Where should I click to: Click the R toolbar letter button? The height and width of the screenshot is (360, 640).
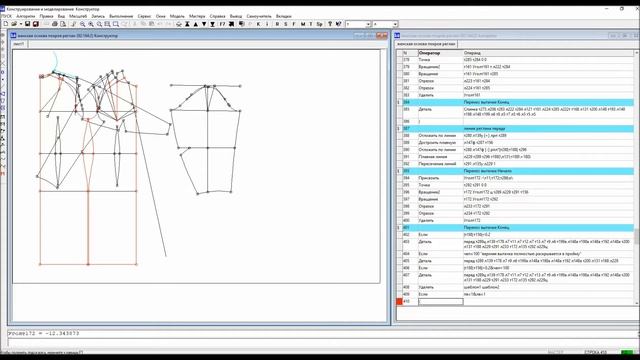point(277,24)
